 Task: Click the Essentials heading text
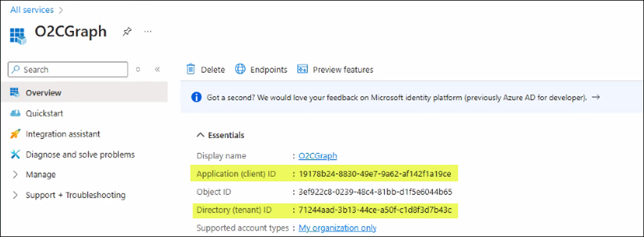(x=226, y=135)
